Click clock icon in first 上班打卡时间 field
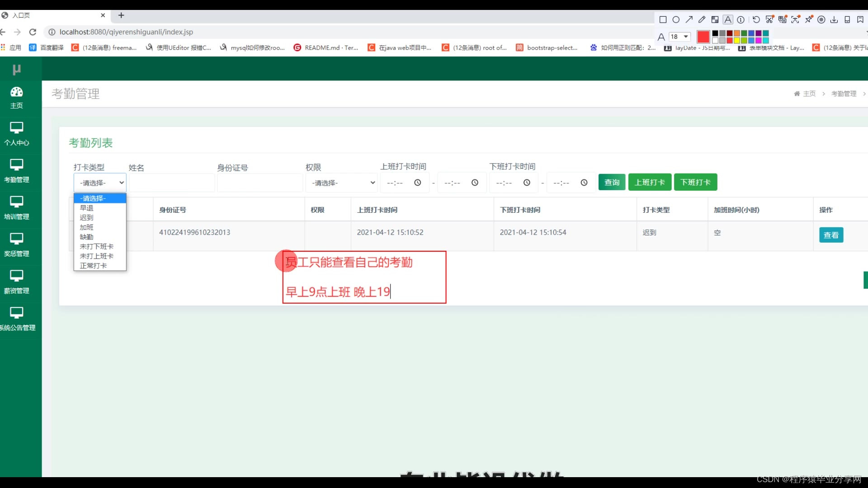This screenshot has width=868, height=488. coord(418,183)
